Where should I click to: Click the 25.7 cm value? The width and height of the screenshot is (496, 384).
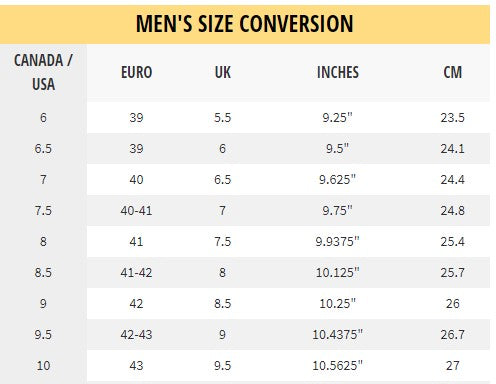point(452,273)
